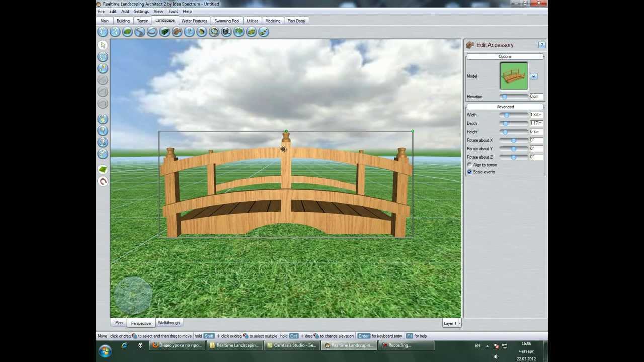644x362 pixels.
Task: Launch Internet Explorer from the taskbar
Action: [x=124, y=345]
